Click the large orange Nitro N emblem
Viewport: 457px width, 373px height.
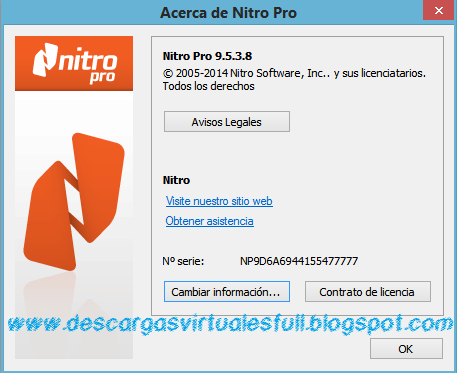tap(74, 201)
